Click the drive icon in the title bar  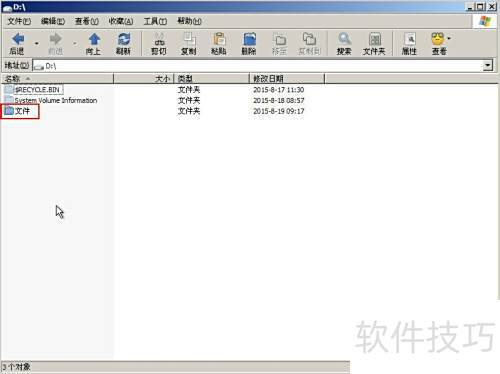pyautogui.click(x=7, y=8)
